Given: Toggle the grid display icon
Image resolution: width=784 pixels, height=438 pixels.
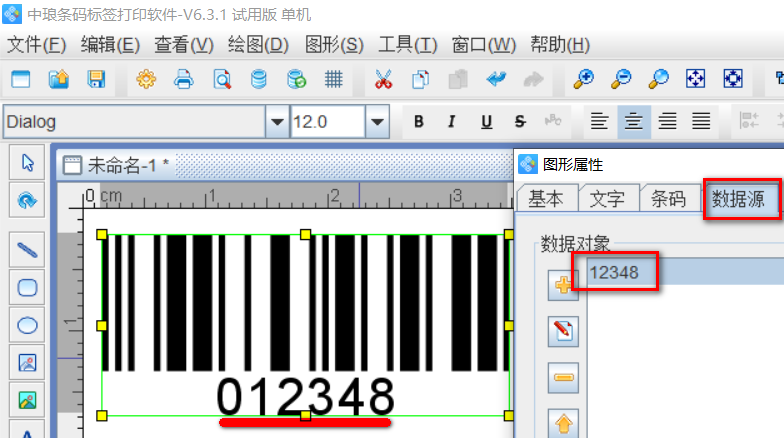Looking at the screenshot, I should pos(334,79).
